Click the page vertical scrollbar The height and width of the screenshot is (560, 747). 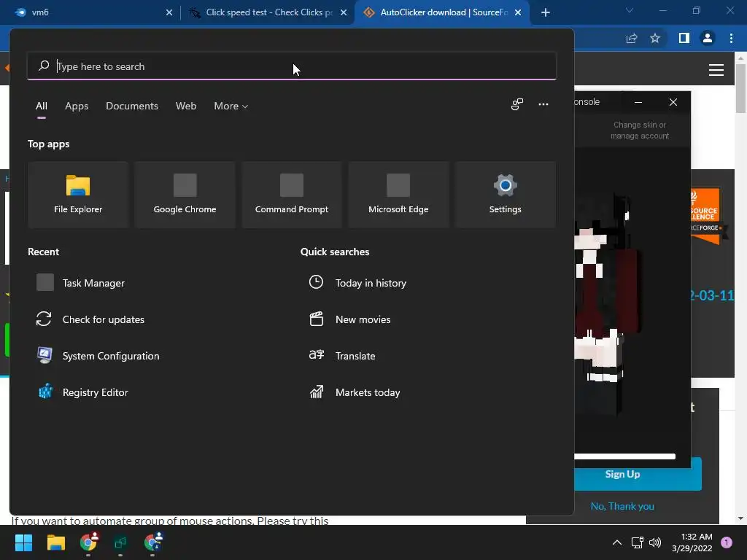tap(740, 88)
